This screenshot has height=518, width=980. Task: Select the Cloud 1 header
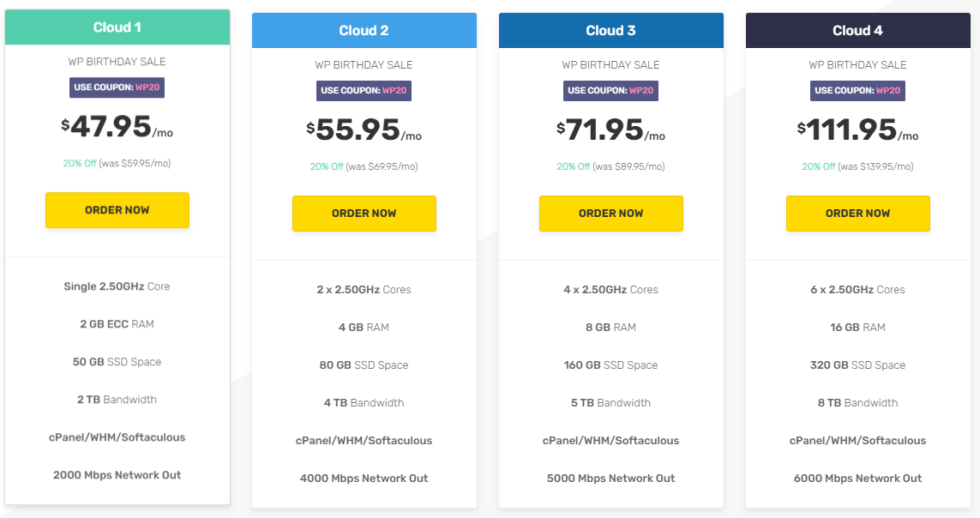(117, 27)
